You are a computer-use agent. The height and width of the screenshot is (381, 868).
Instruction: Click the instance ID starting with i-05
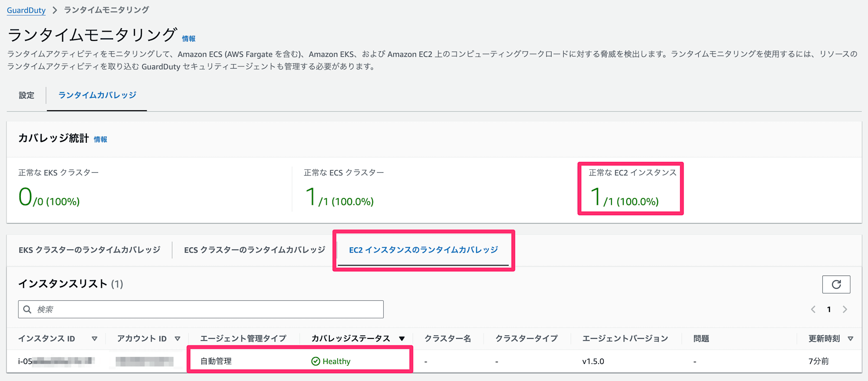click(x=56, y=361)
